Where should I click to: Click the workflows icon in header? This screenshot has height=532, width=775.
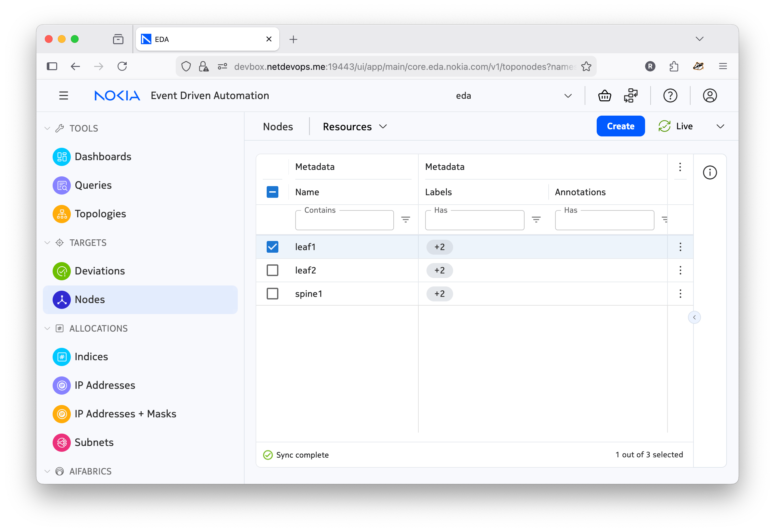[630, 96]
